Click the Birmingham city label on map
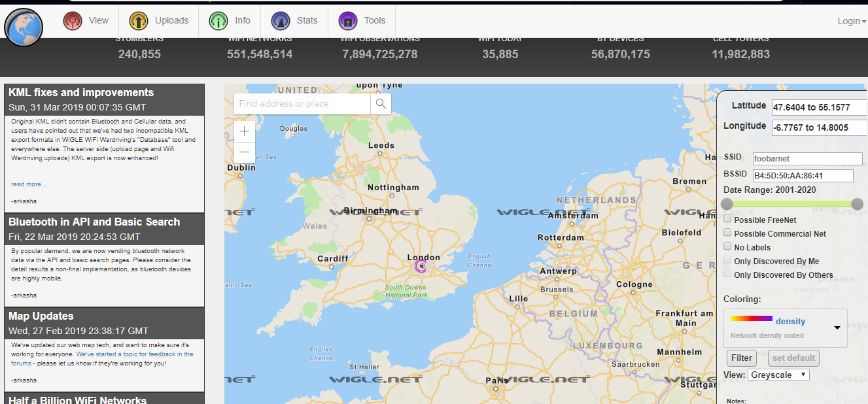The width and height of the screenshot is (868, 404). [x=371, y=210]
